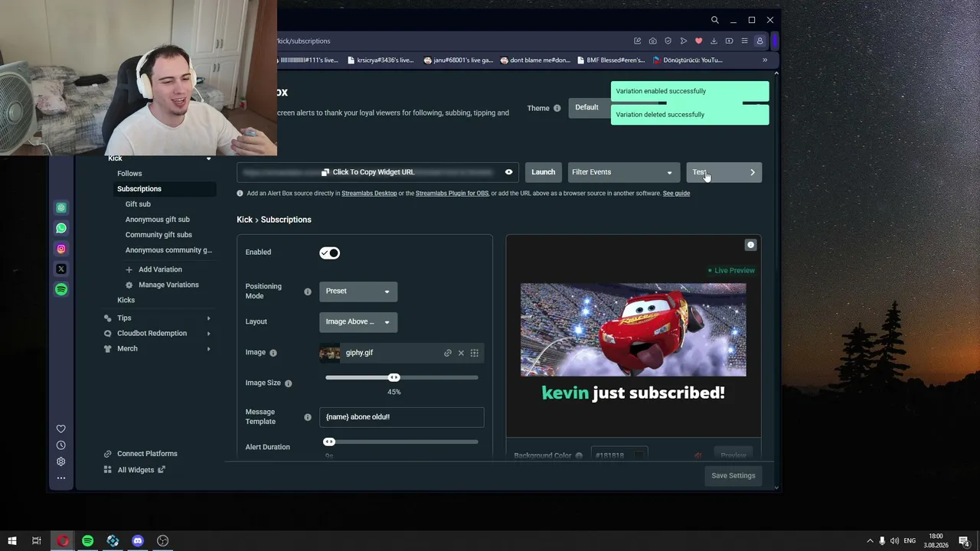The image size is (980, 551).
Task: Click the info icon next to Theme
Action: tap(557, 108)
